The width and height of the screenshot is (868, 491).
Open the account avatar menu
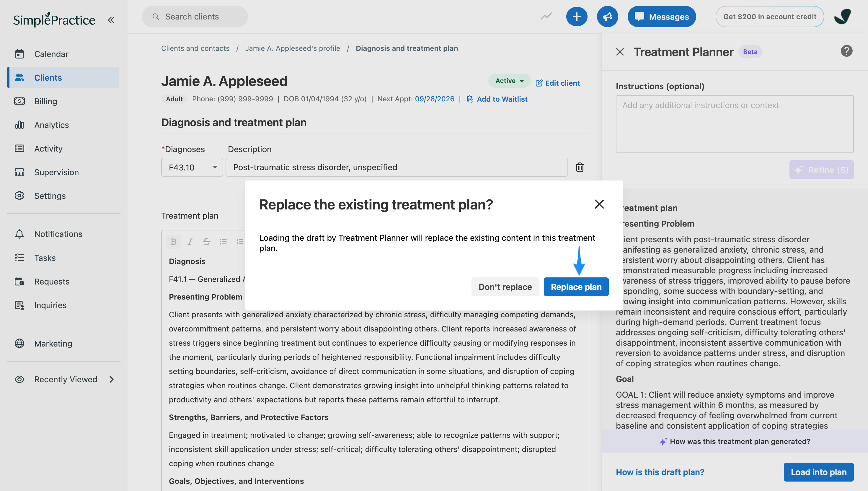click(x=843, y=17)
